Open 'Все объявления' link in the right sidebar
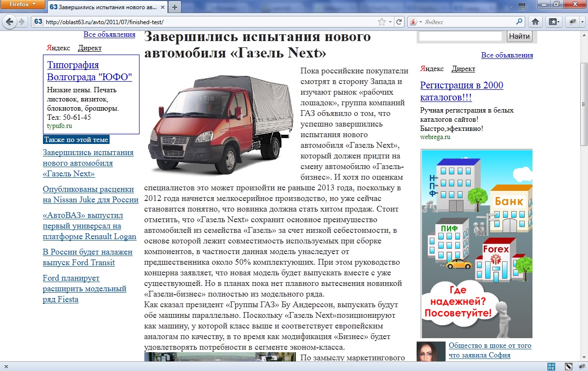The height and width of the screenshot is (371, 588). pos(507,55)
